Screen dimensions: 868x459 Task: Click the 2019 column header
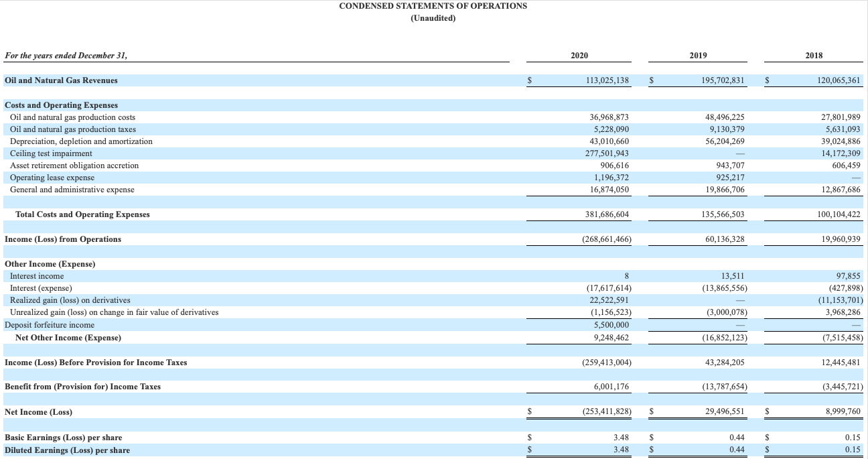[697, 55]
